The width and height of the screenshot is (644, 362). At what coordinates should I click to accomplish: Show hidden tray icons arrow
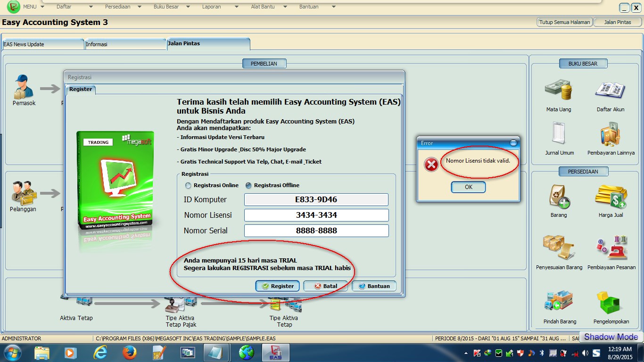pyautogui.click(x=466, y=353)
